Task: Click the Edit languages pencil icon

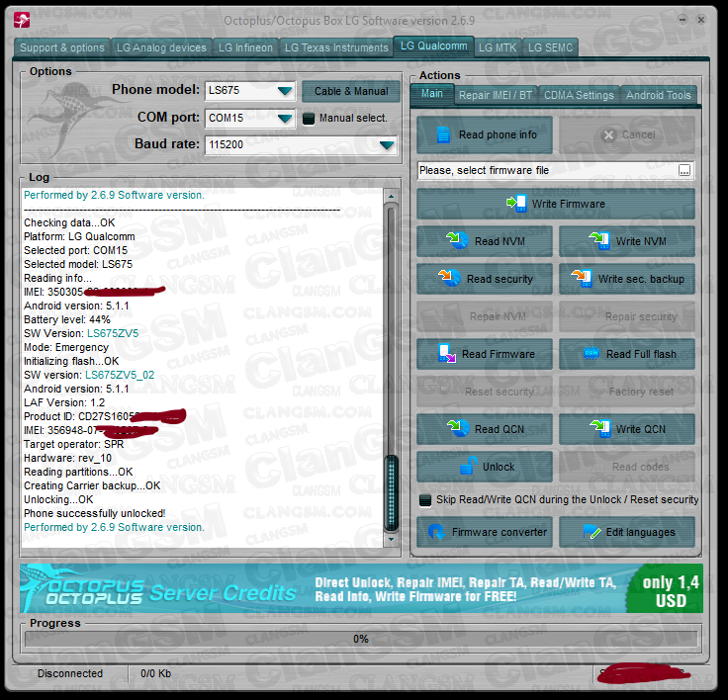Action: (591, 532)
